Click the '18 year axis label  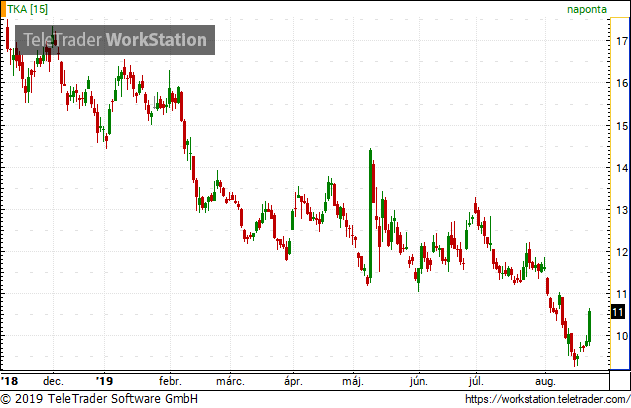click(x=10, y=381)
